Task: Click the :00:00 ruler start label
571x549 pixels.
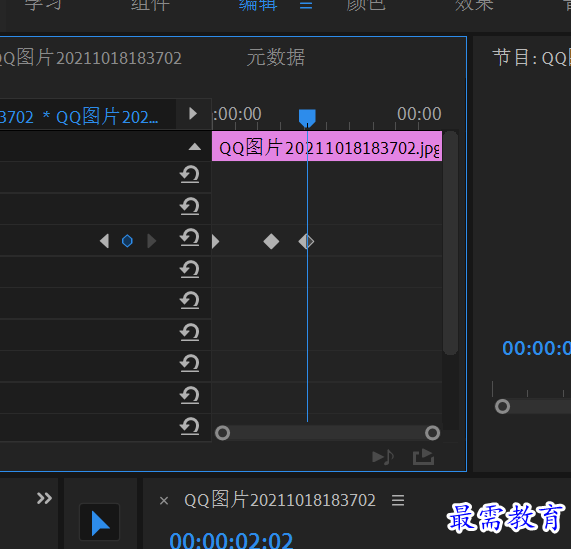Action: (237, 114)
